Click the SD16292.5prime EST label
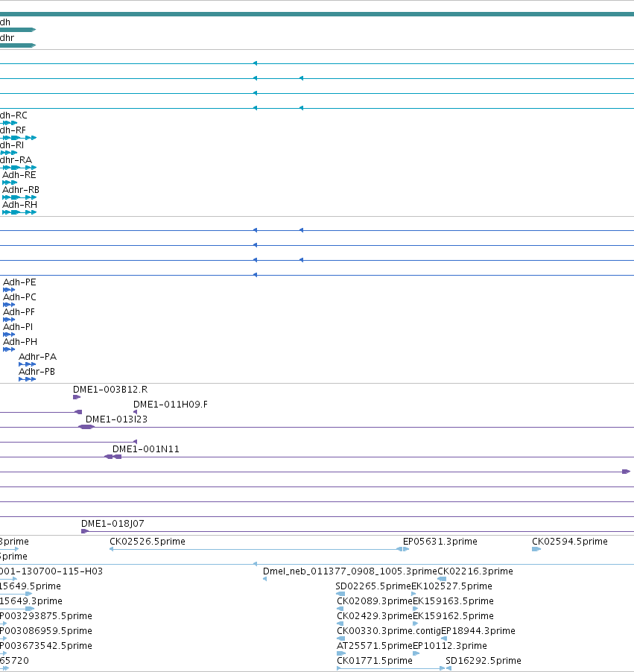 pos(484,661)
